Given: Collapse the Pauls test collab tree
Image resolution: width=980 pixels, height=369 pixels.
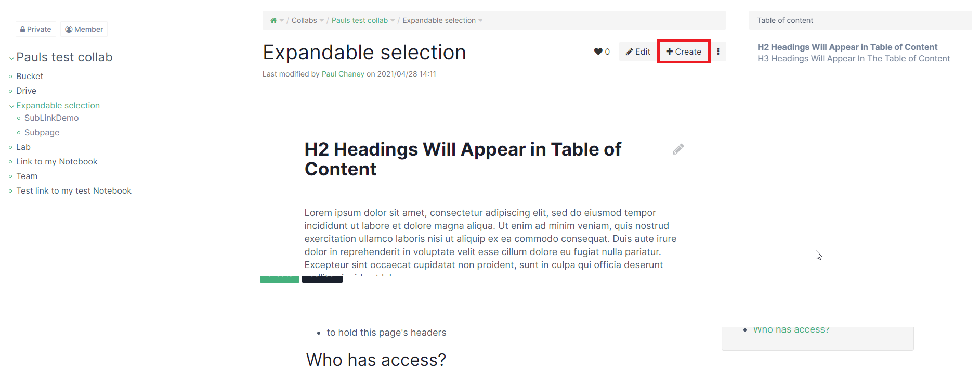Looking at the screenshot, I should (11, 58).
